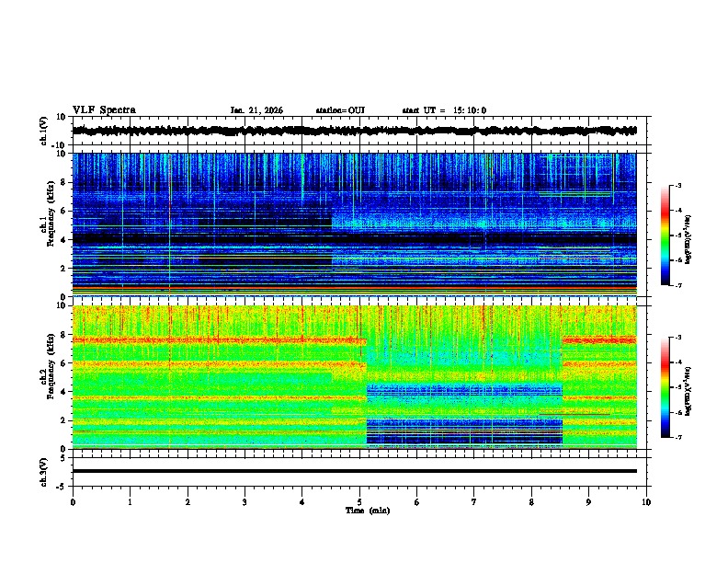Screen dimensions: 728x563
Task: Click the ch.1 spectrogram color bar
Action: click(x=665, y=236)
